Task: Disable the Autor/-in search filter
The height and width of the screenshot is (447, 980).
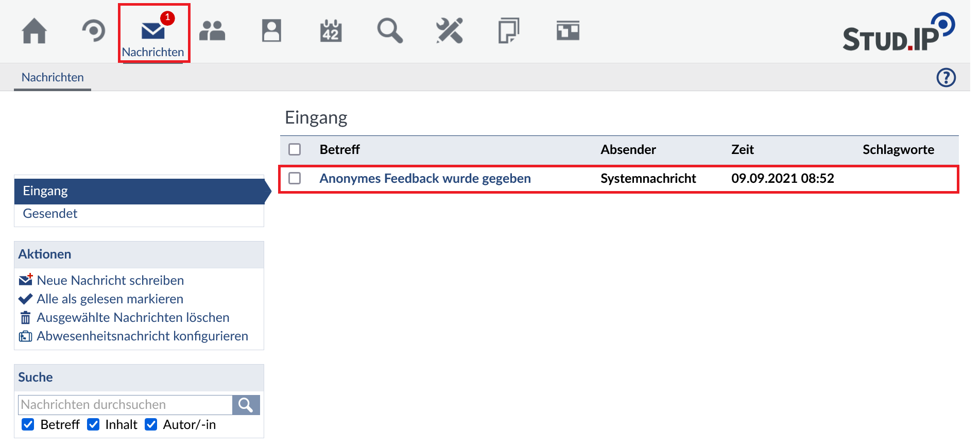Action: tap(151, 424)
